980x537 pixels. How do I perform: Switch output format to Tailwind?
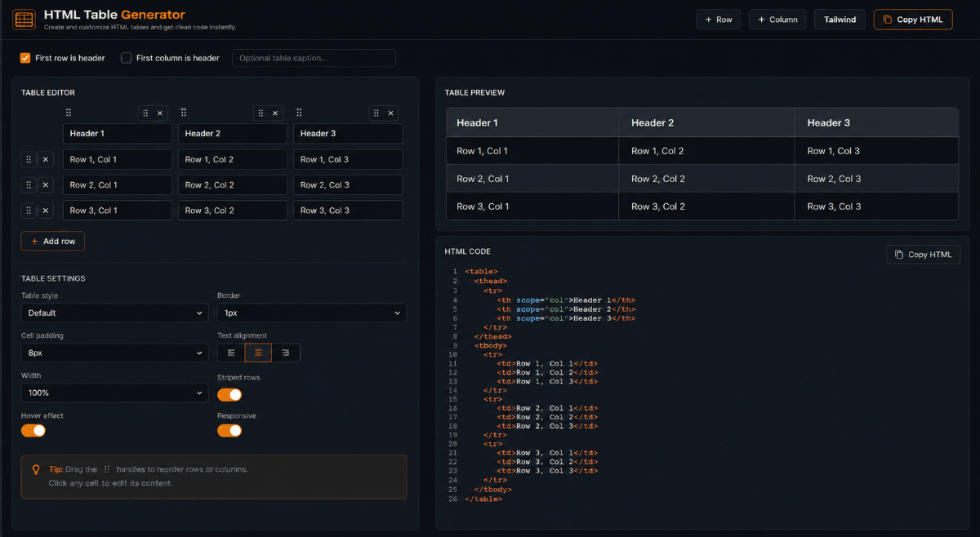[840, 20]
